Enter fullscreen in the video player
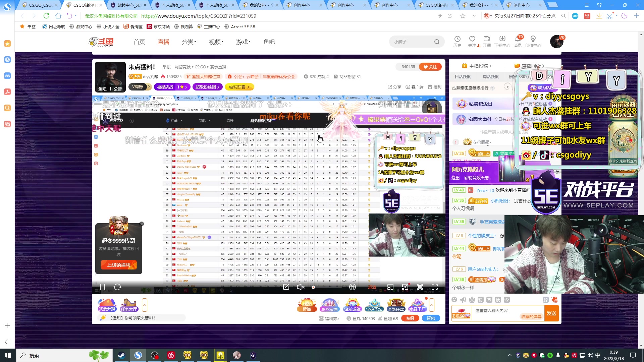This screenshot has height=362, width=644. [x=435, y=287]
